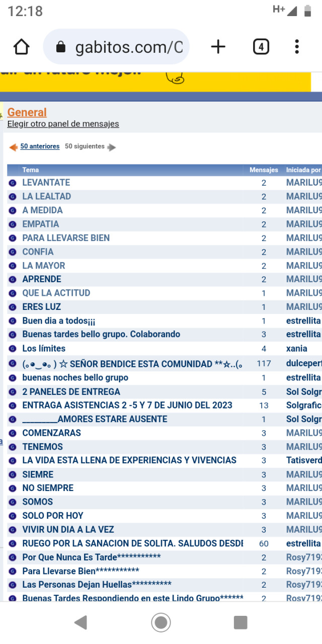Viewport: 322px width, 644px height.
Task: Open the TENEMOS topic
Action: [43, 447]
